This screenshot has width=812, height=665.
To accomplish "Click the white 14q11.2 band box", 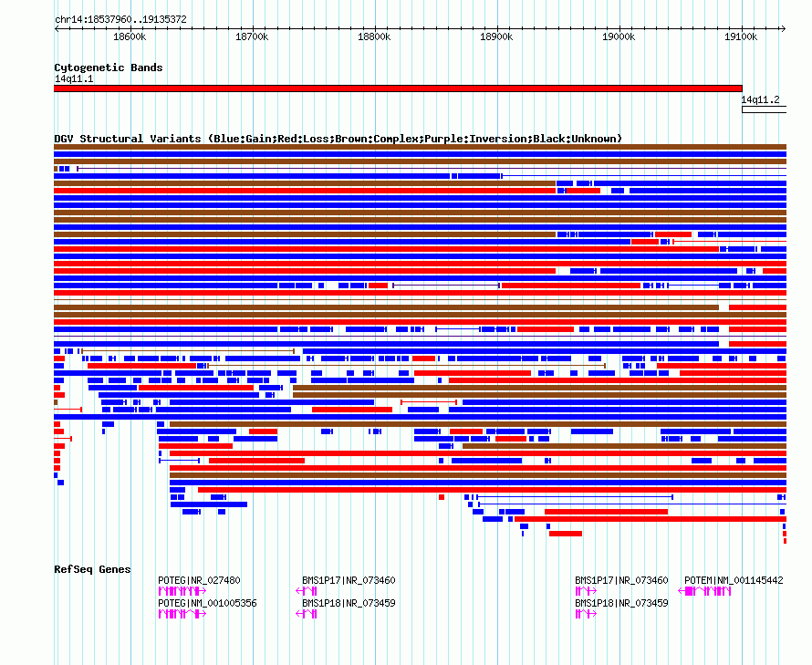I will click(764, 109).
